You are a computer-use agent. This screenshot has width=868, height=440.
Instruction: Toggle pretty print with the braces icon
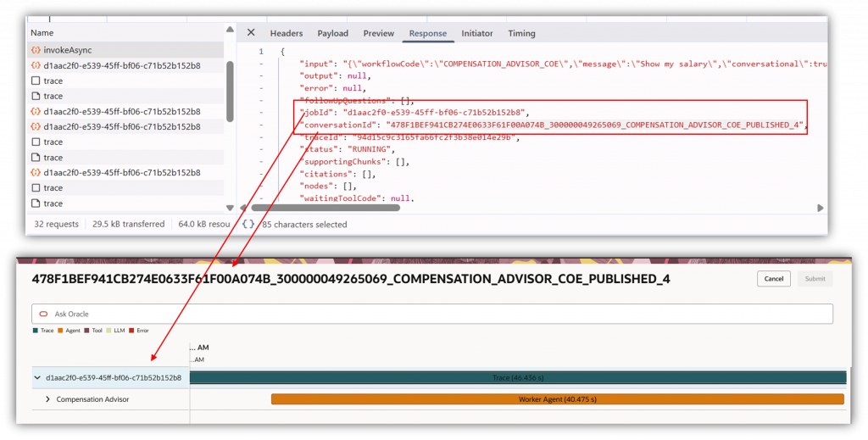coord(248,224)
